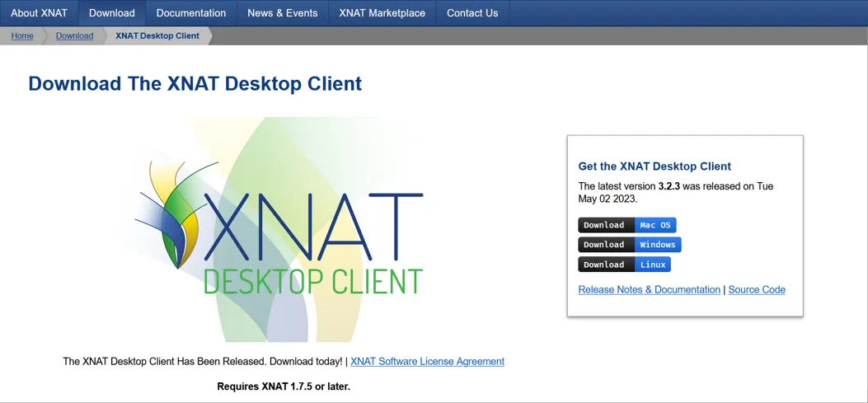This screenshot has width=868, height=403.
Task: Select the XNAT Desktop Client breadcrumb
Action: pyautogui.click(x=157, y=36)
